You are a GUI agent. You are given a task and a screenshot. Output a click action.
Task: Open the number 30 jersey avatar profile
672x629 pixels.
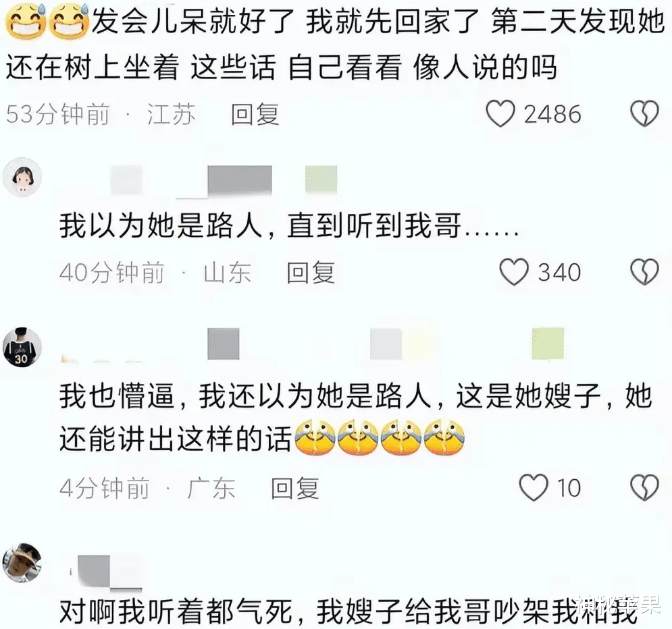point(22,347)
